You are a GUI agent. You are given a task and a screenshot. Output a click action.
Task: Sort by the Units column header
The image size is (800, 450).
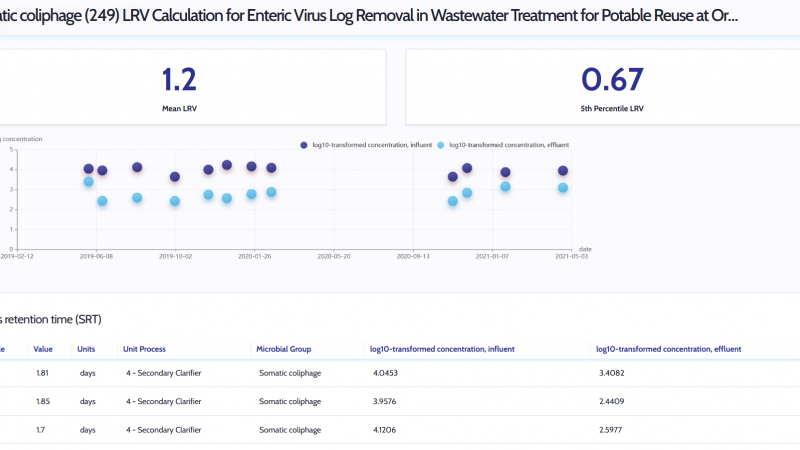click(86, 349)
